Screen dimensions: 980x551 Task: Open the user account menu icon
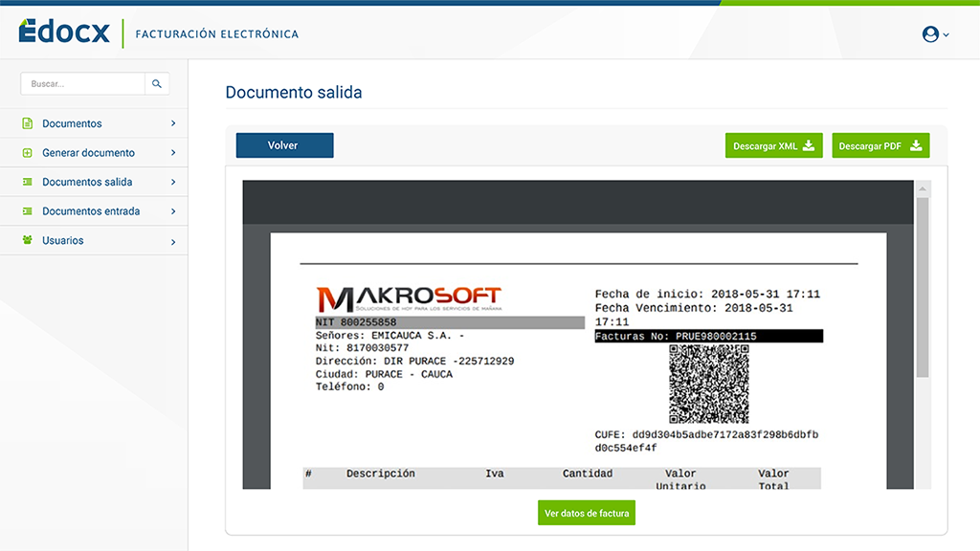pyautogui.click(x=930, y=33)
